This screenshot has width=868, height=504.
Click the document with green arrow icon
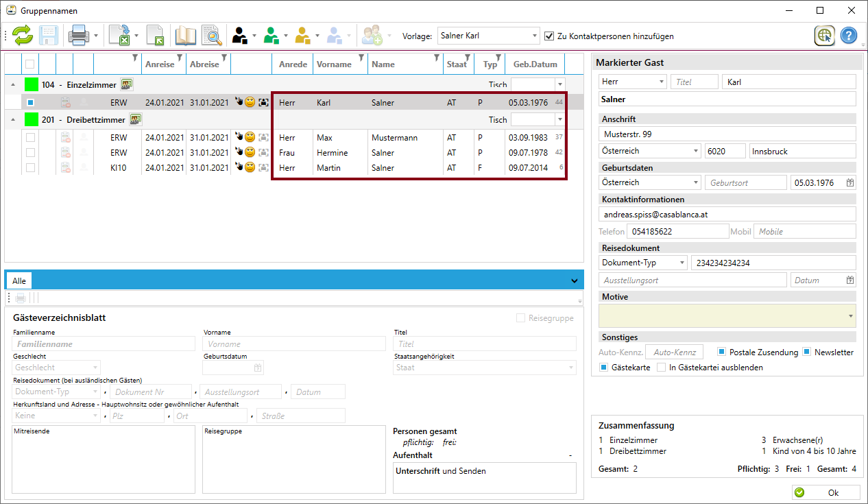pyautogui.click(x=156, y=36)
